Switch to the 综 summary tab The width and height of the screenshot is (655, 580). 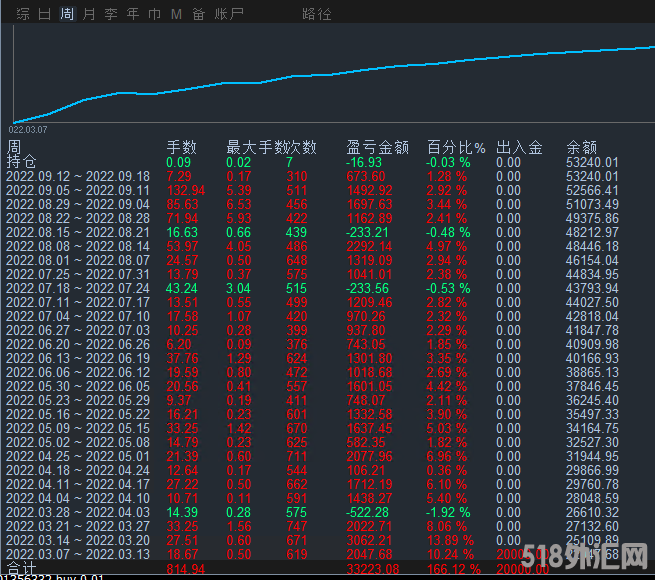coord(22,14)
